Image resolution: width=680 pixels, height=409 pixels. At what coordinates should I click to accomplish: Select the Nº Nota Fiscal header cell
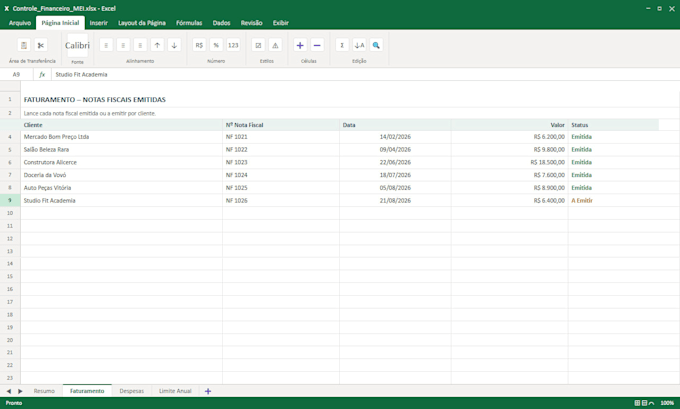pos(281,125)
